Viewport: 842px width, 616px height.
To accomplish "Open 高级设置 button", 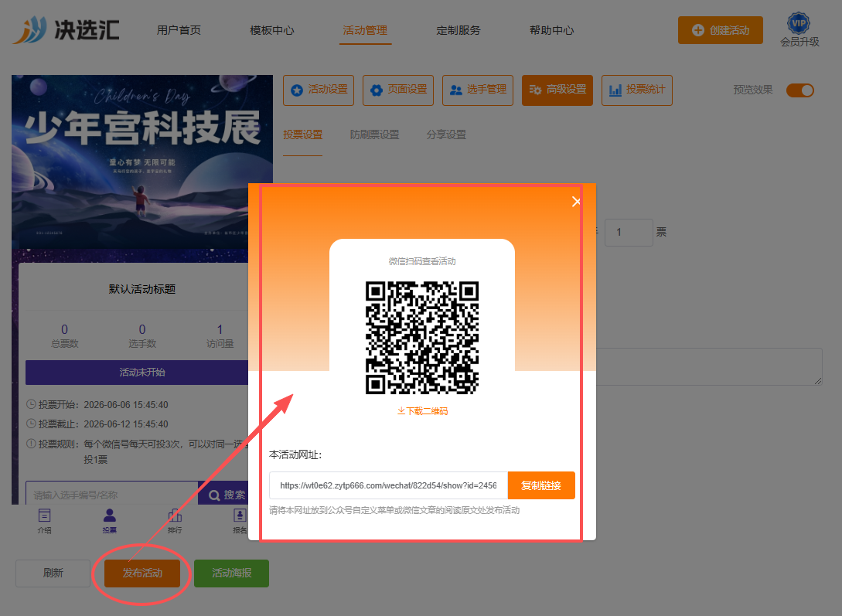I will coord(557,90).
